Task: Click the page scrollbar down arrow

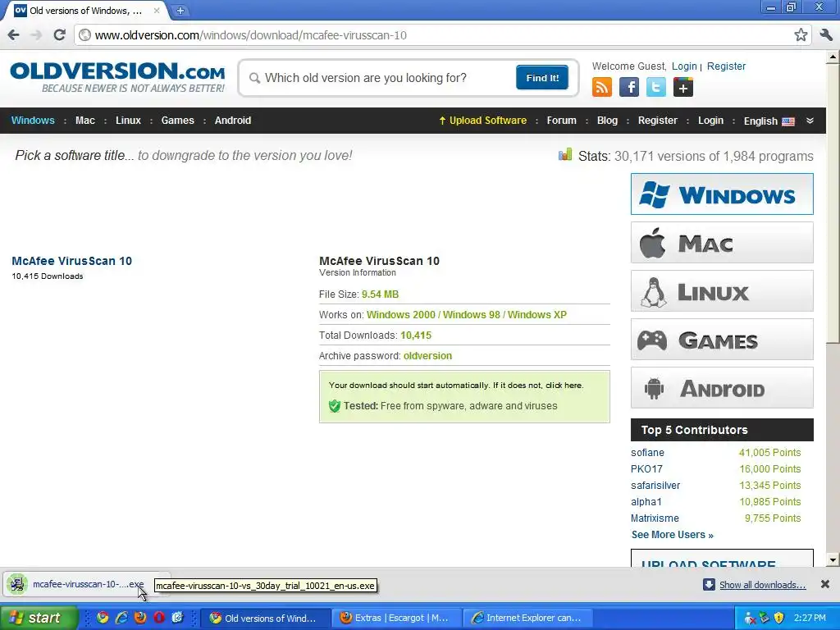Action: 833,560
